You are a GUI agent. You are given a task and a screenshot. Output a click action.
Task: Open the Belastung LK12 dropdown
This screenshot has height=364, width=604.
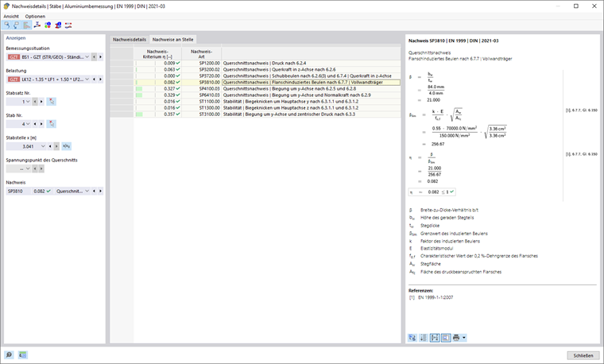[x=87, y=79]
